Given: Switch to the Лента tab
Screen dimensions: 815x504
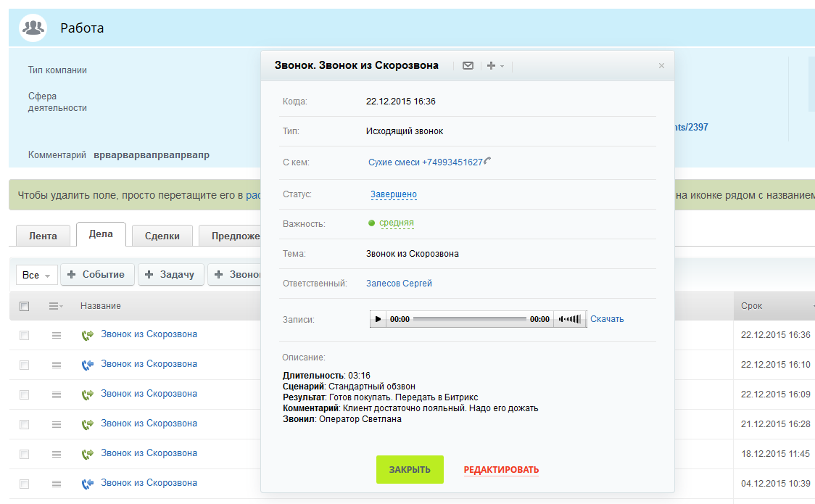Looking at the screenshot, I should pos(43,236).
